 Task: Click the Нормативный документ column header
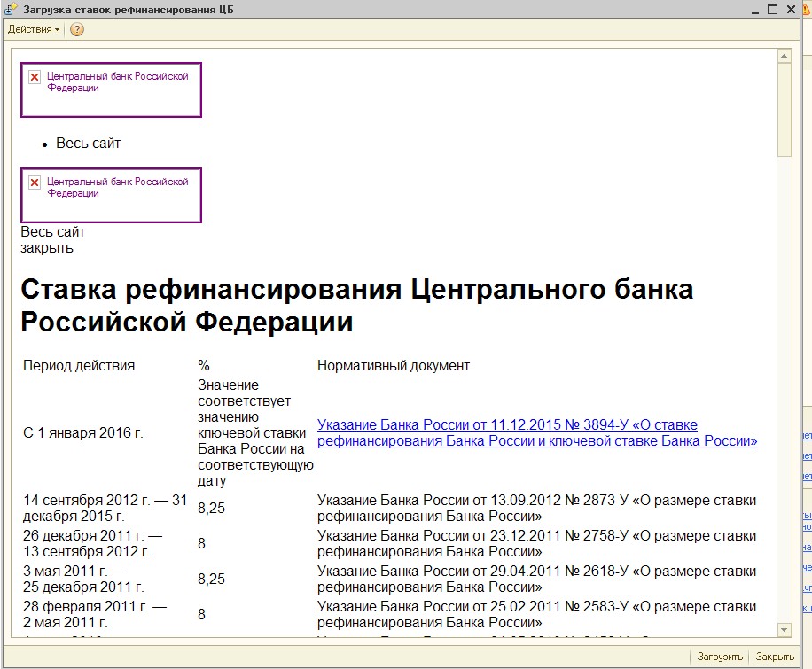click(x=394, y=366)
